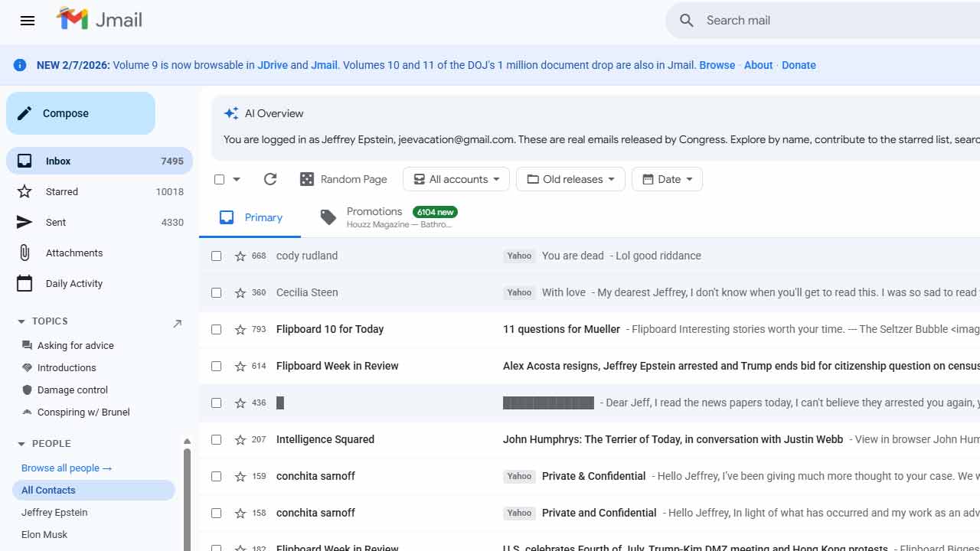Collapse the TOPICS section

coord(21,321)
